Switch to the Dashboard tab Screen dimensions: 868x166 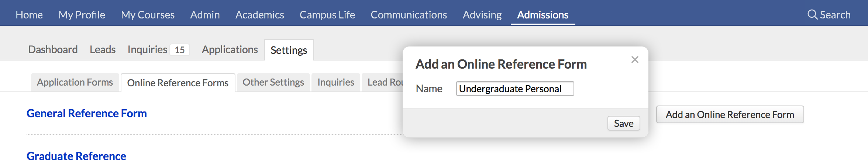pyautogui.click(x=53, y=49)
